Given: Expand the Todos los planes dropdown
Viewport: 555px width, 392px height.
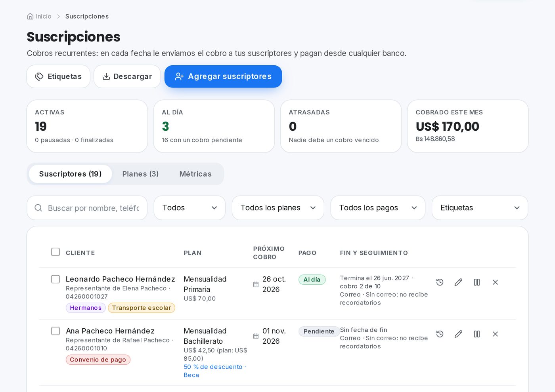Looking at the screenshot, I should pos(278,208).
